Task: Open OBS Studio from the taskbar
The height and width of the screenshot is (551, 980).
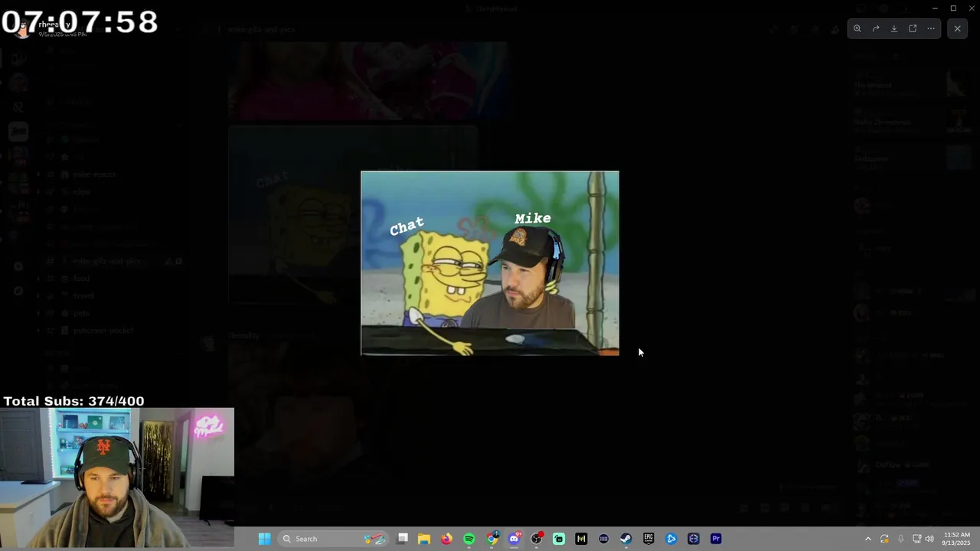Action: [536, 539]
